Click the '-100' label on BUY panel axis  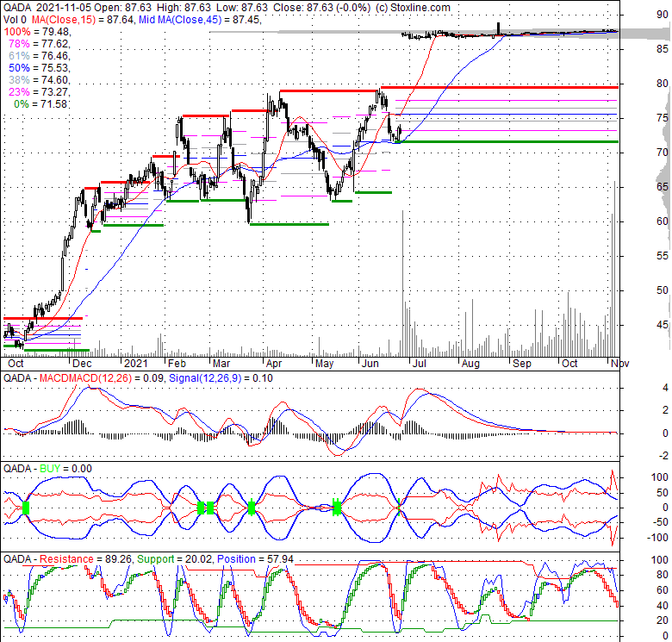click(x=659, y=538)
